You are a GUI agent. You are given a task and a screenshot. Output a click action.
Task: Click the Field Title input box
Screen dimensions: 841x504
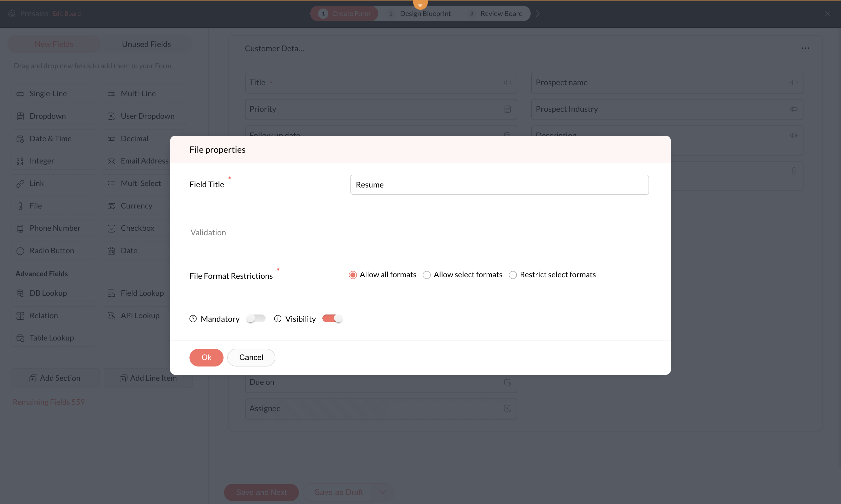(x=499, y=185)
